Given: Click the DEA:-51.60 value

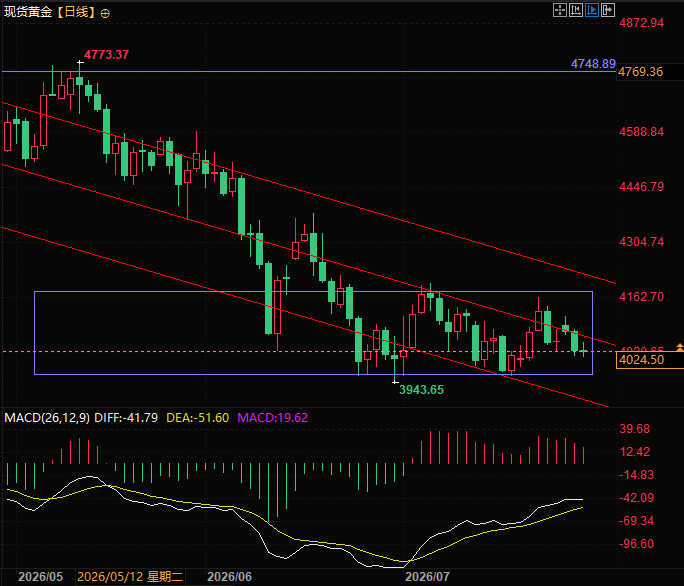Looking at the screenshot, I should [198, 418].
